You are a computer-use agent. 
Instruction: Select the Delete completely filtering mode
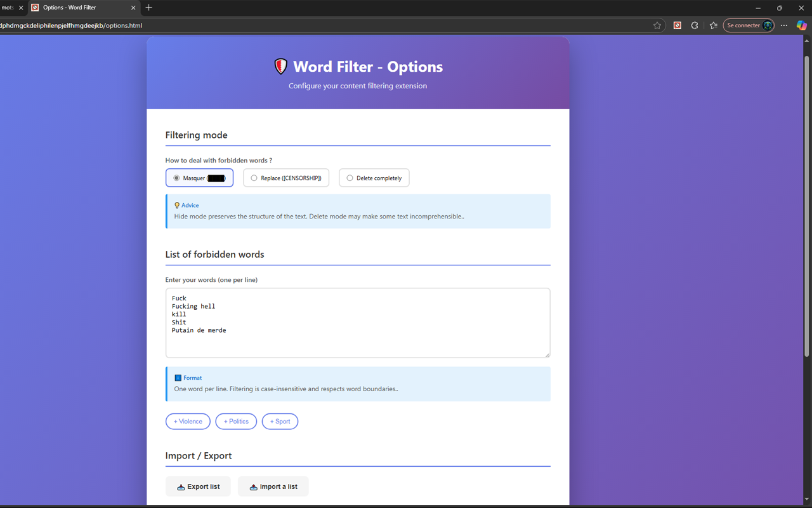(x=350, y=178)
